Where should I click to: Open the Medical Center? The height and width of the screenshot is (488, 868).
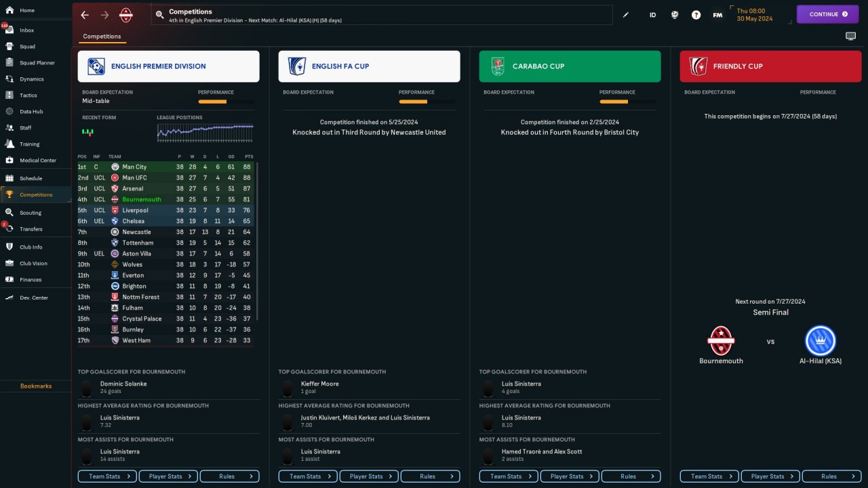pyautogui.click(x=38, y=161)
